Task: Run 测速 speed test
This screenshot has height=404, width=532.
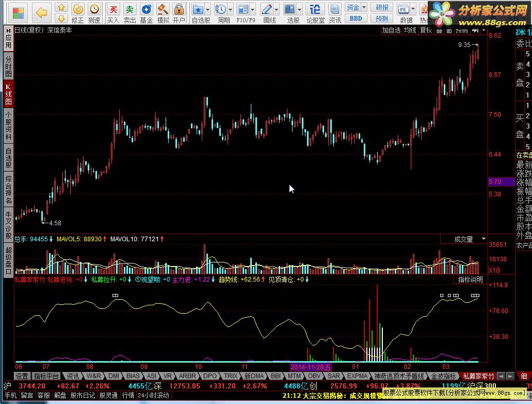Action: [94, 13]
